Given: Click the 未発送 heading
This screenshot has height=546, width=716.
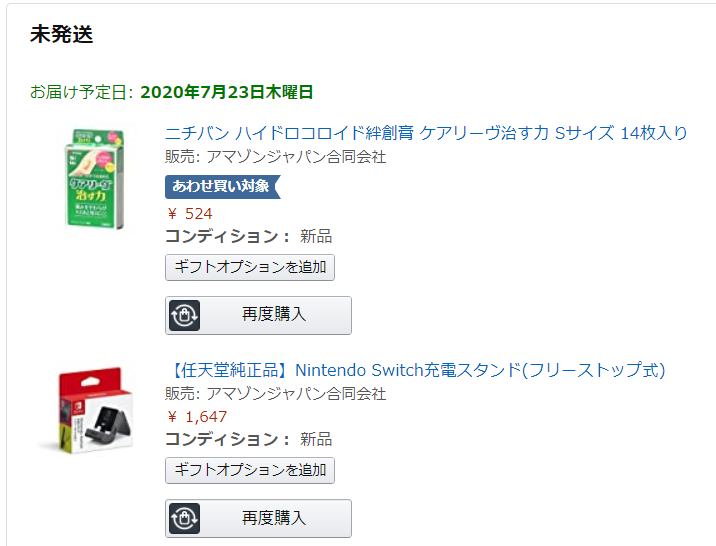Looking at the screenshot, I should [x=61, y=34].
